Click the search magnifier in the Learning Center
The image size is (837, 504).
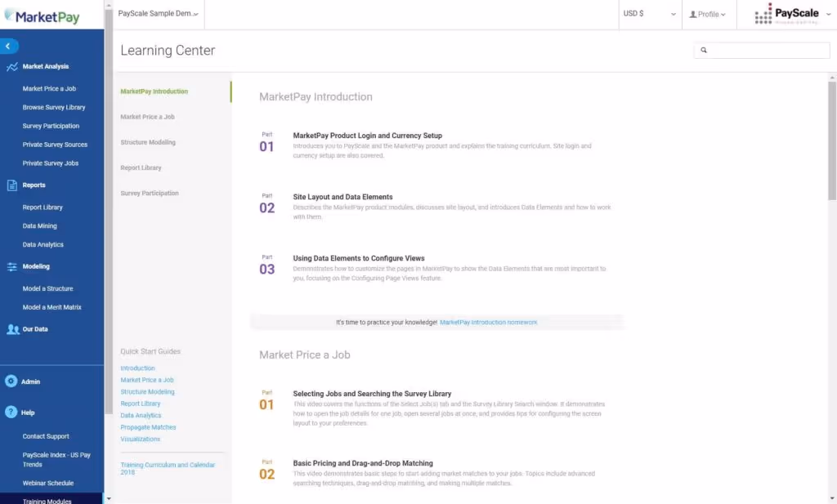704,50
